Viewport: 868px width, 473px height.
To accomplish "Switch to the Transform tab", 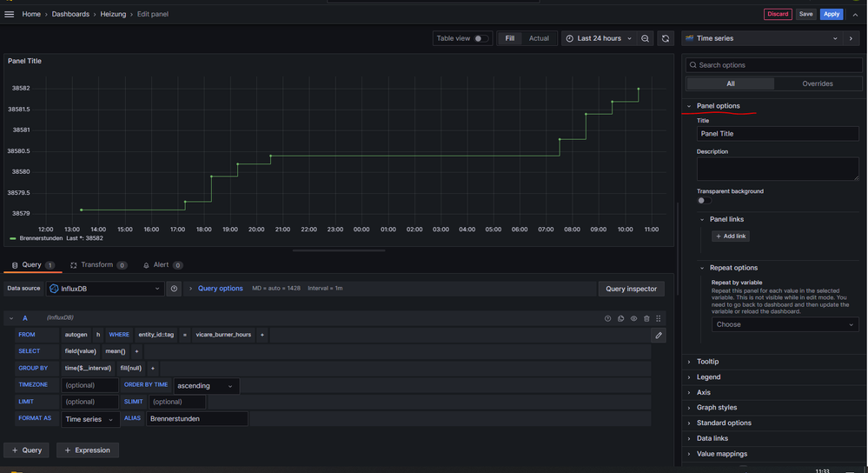I will point(97,265).
